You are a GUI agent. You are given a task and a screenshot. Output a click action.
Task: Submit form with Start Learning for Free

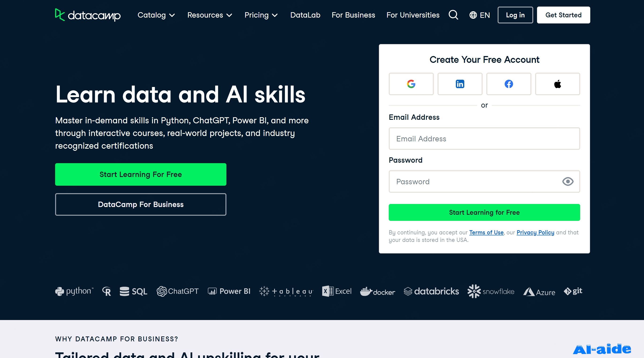pos(484,212)
